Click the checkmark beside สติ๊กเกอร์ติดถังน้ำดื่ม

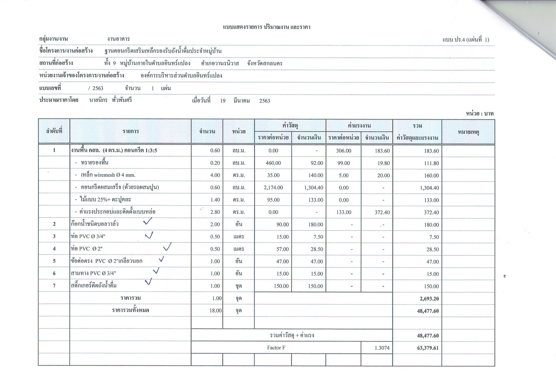(x=148, y=281)
